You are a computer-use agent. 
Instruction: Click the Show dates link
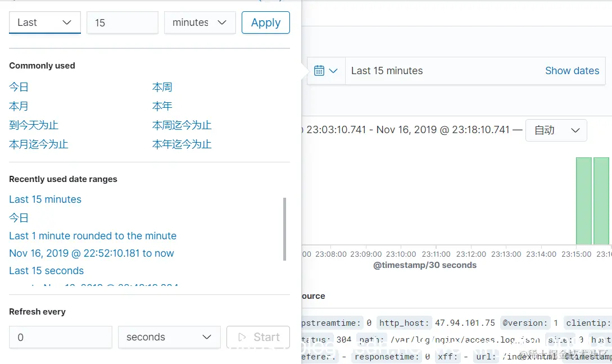tap(572, 71)
